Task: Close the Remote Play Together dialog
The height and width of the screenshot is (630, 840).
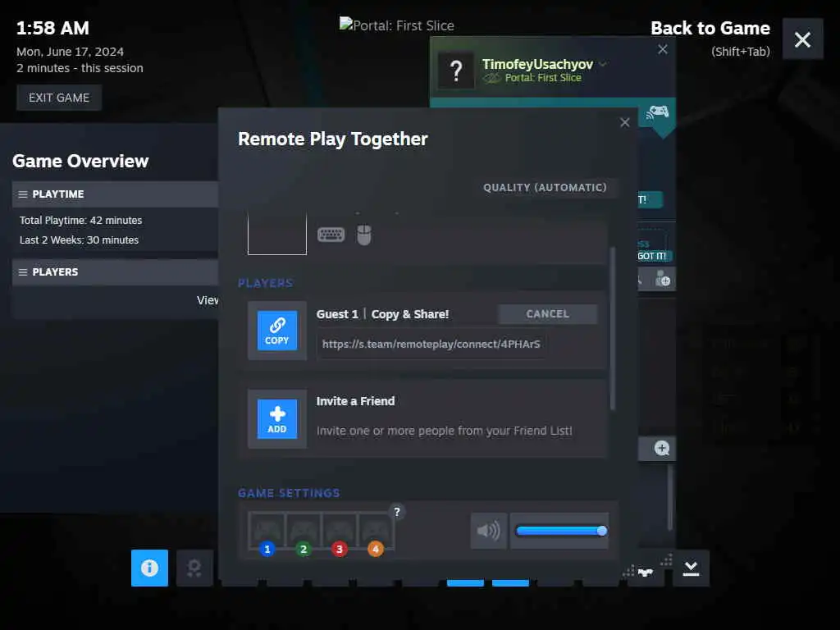Action: click(x=624, y=123)
